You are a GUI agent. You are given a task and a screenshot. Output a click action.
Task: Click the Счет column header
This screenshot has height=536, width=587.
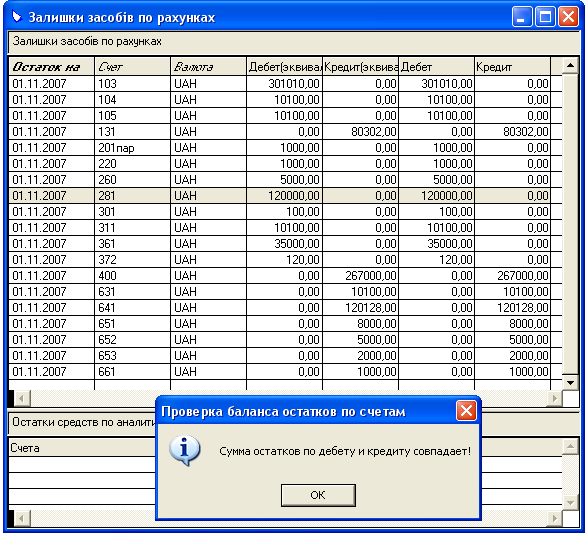click(133, 67)
